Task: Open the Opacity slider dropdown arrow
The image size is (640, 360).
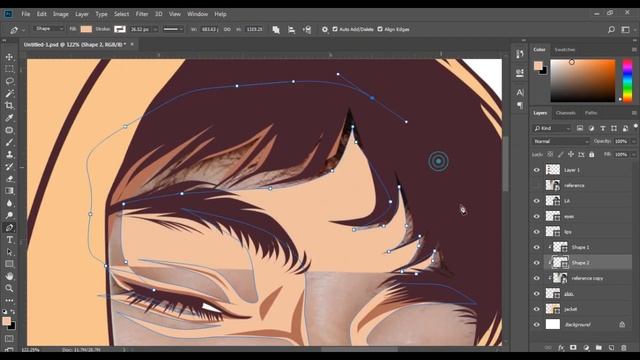Action: 633,141
